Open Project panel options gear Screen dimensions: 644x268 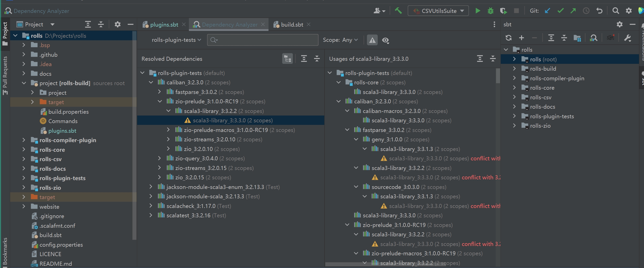[117, 24]
